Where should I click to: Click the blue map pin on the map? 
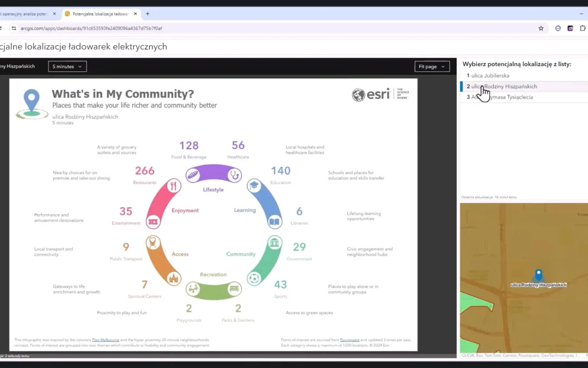(538, 274)
